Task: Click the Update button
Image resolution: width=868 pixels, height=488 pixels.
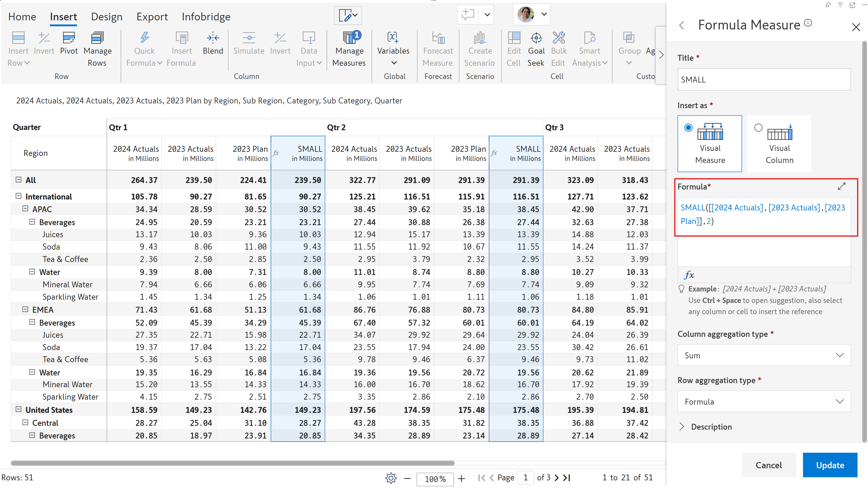Action: click(830, 465)
